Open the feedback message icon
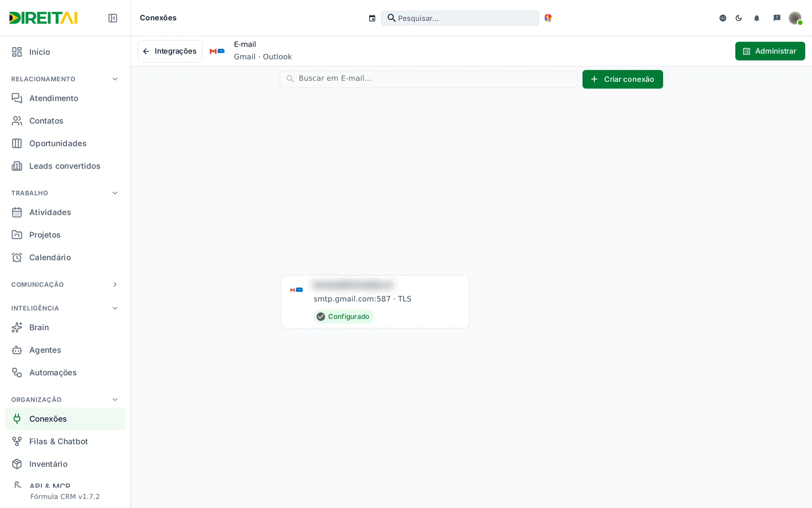The height and width of the screenshot is (508, 812). [777, 18]
